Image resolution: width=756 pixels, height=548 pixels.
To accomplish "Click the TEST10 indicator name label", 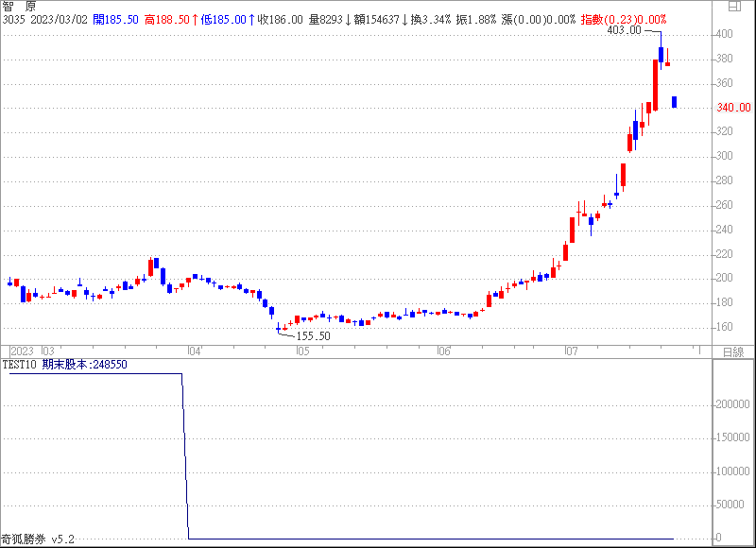I will [19, 364].
